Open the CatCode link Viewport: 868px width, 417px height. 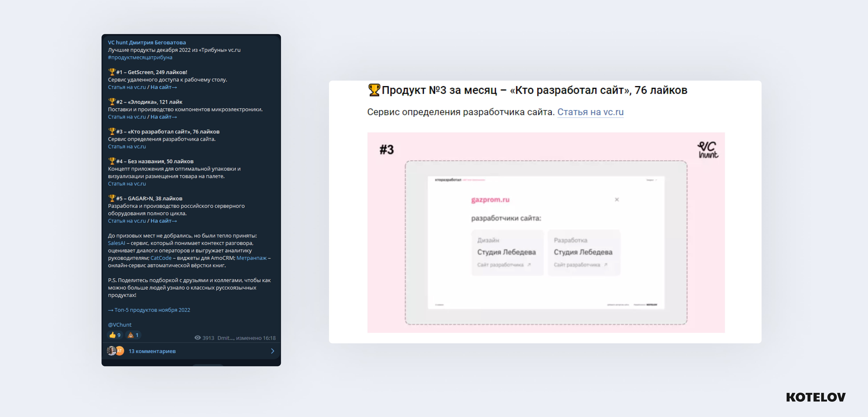coord(161,258)
